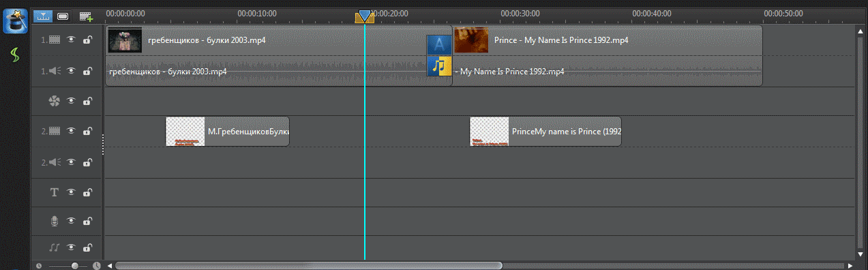Click the ruler at 00:00:50:00

[x=783, y=13]
